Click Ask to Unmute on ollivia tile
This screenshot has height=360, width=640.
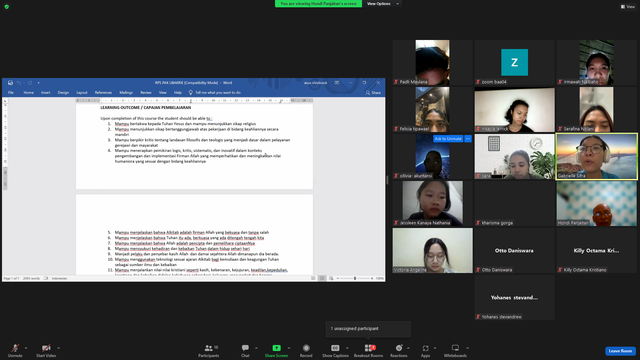coord(448,139)
